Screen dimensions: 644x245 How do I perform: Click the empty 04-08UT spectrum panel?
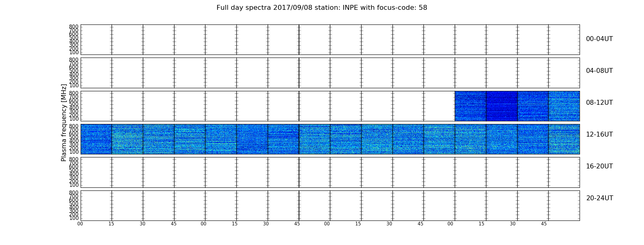click(x=330, y=73)
